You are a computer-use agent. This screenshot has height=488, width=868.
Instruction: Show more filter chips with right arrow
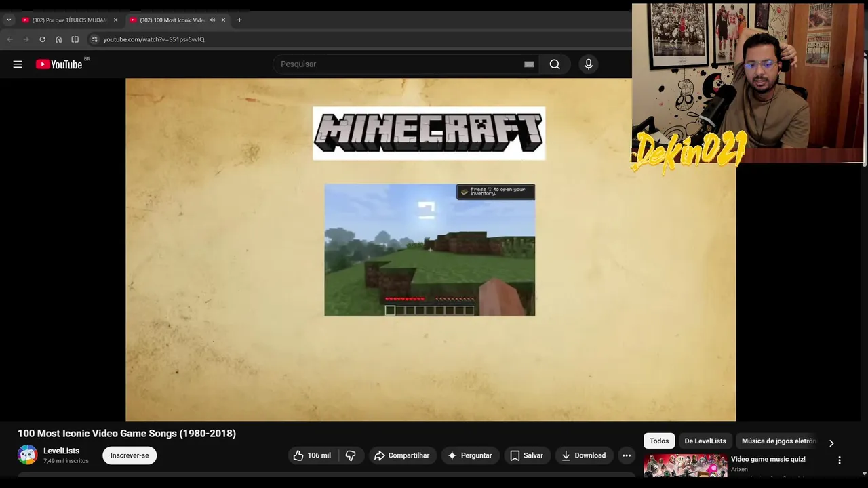pos(831,443)
